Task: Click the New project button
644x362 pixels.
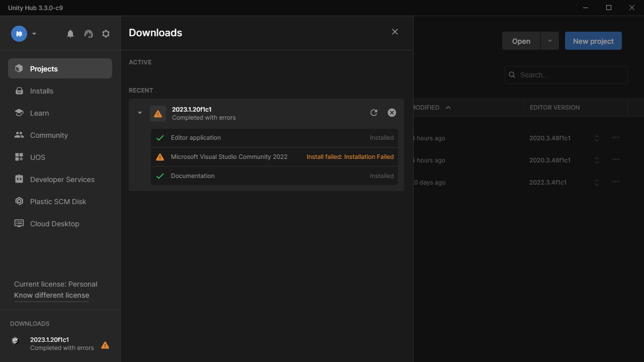Action: 593,41
